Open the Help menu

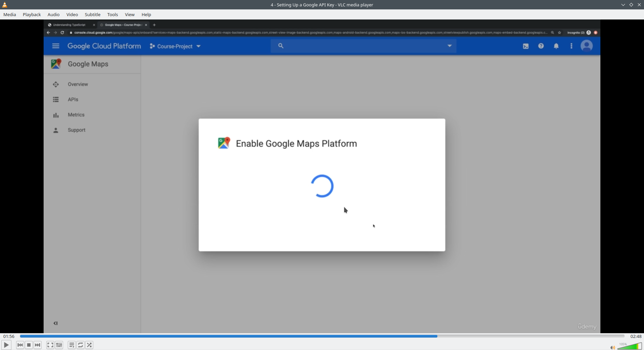click(146, 14)
